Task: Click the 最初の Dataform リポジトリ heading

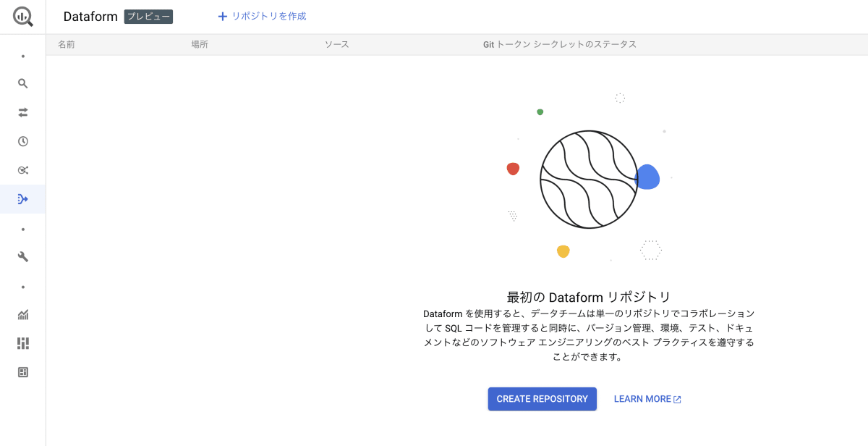Action: 589,297
